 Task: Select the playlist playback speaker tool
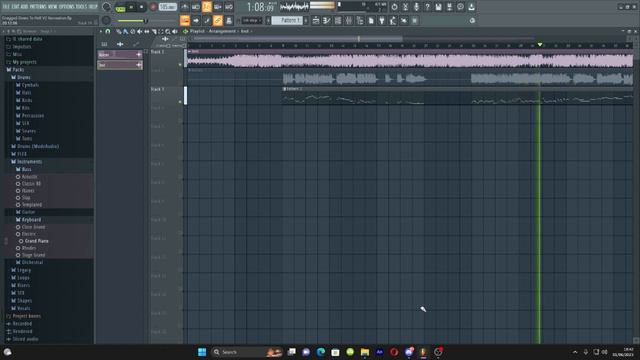click(x=175, y=31)
